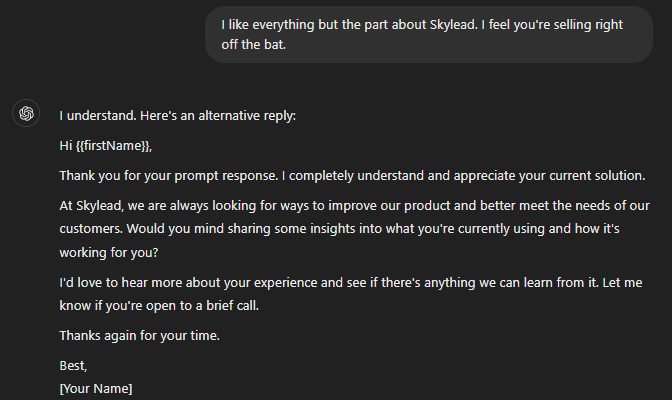Click the 'I'd love to hear more' paragraph
This screenshot has width=672, height=400.
click(x=351, y=294)
